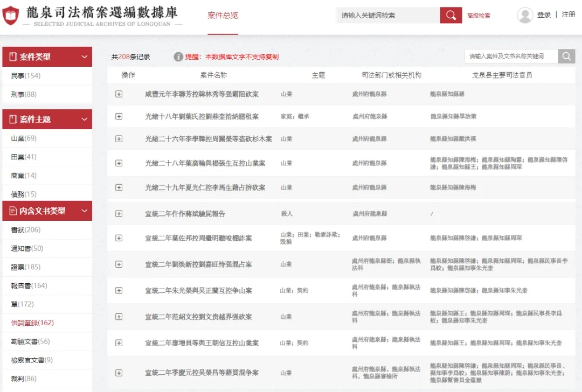582x392 pixels.
Task: Click the 请输入关键词检索 search field
Action: 385,15
